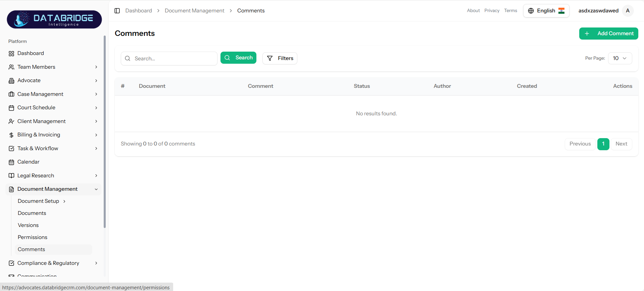
Task: Click the Task & Workflow checkbox icon
Action: click(x=11, y=149)
